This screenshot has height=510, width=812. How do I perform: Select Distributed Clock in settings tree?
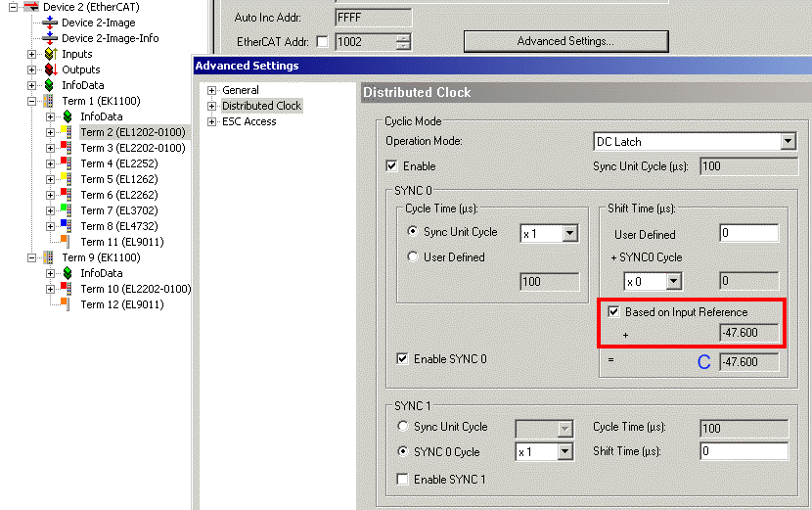(x=261, y=105)
